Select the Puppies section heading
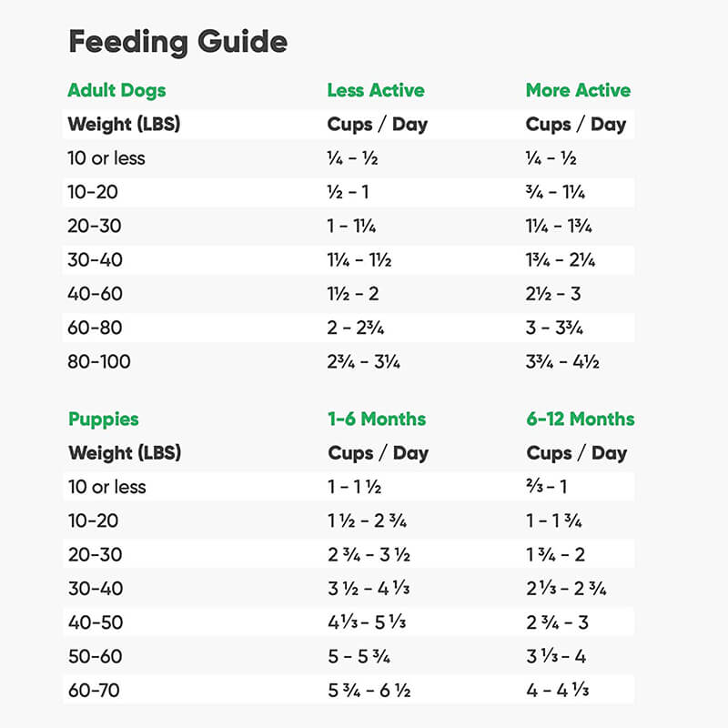Screen dimensions: 728x728 coord(104,420)
